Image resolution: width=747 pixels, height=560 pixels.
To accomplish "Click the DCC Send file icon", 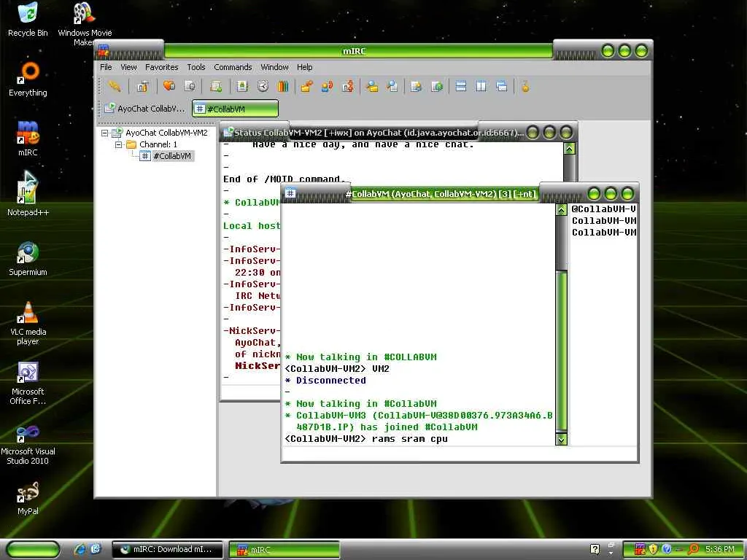I will click(306, 86).
